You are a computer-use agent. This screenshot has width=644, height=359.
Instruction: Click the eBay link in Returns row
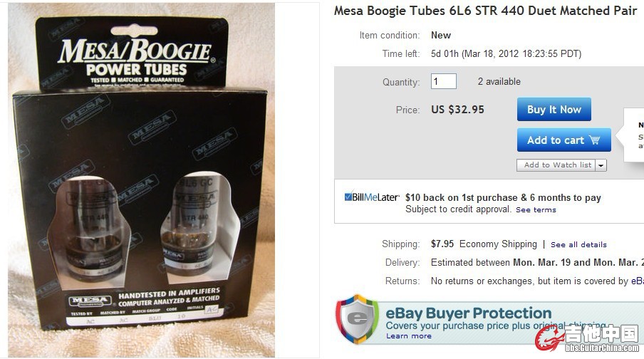(x=638, y=281)
